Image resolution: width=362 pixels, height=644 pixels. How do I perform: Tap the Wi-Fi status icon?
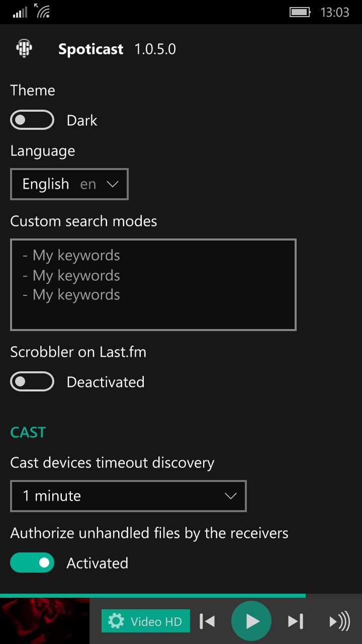coord(43,11)
